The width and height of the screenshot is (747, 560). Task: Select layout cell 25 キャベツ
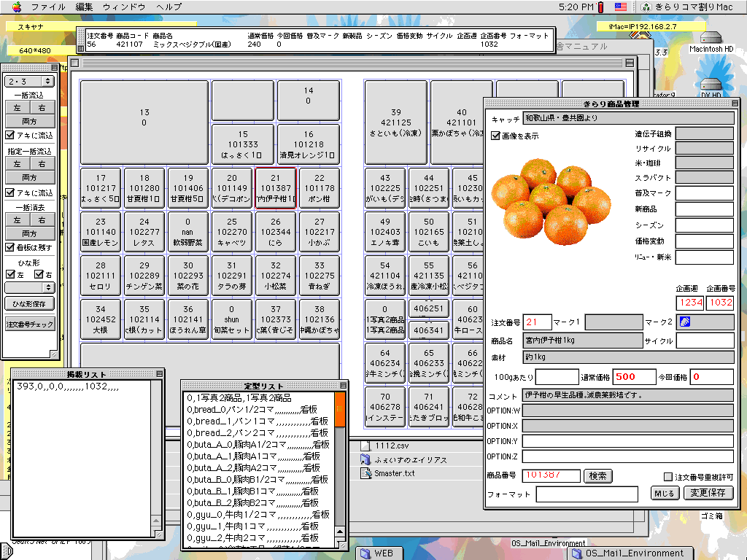pos(232,232)
